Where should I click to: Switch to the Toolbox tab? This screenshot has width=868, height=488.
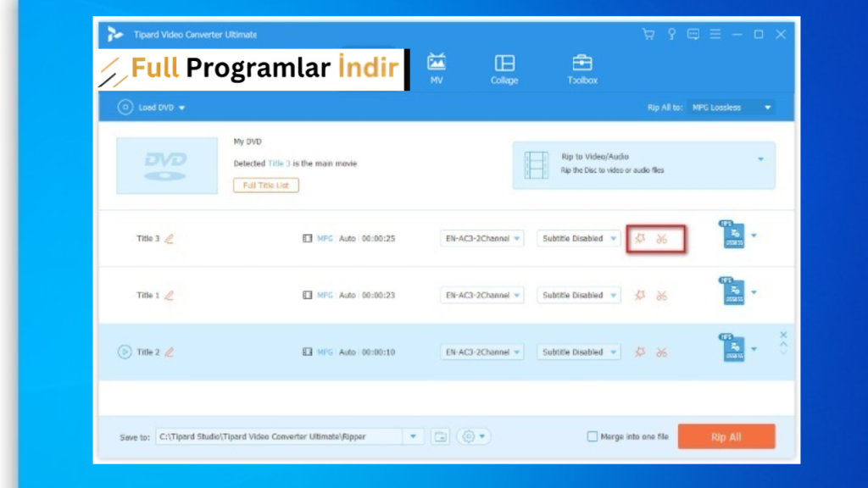(582, 69)
